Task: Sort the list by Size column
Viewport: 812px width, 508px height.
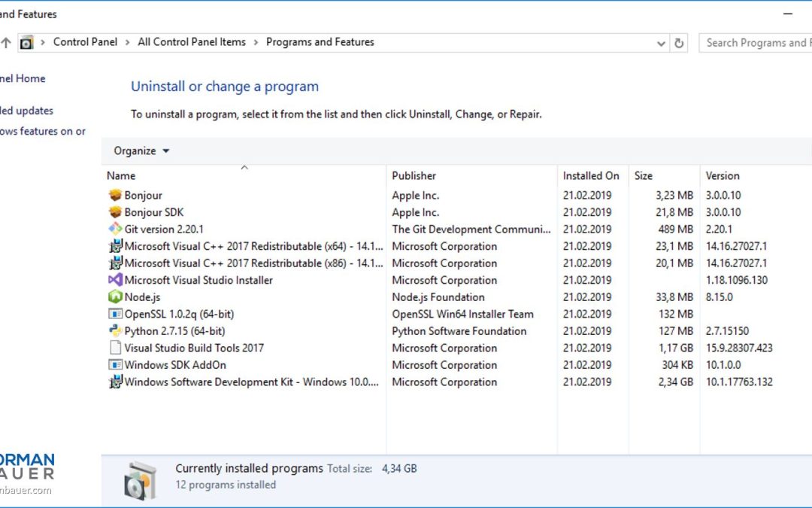Action: click(665, 175)
